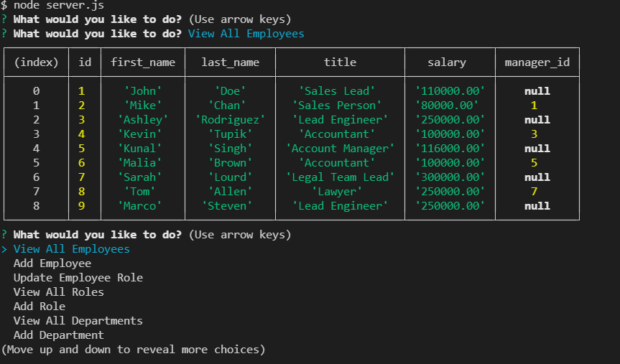Image resolution: width=620 pixels, height=364 pixels.
Task: Click the '(Move up and down to reveal more choices)' hint
Action: pos(133,350)
